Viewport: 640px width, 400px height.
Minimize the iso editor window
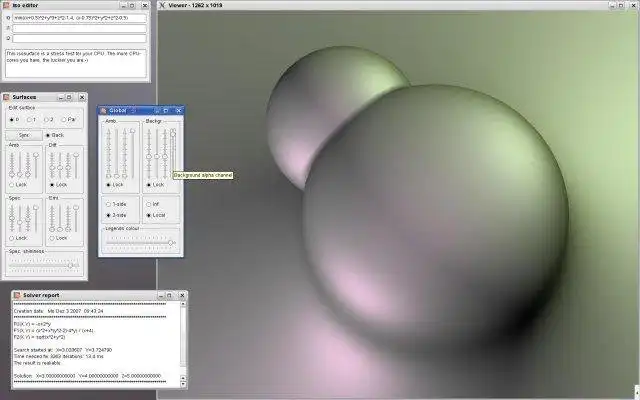click(124, 5)
